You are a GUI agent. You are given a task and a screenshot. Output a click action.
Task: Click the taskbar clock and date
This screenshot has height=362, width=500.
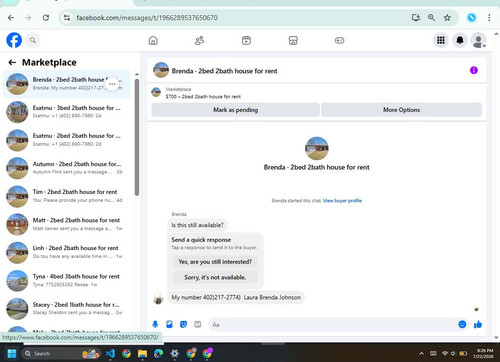pos(484,353)
